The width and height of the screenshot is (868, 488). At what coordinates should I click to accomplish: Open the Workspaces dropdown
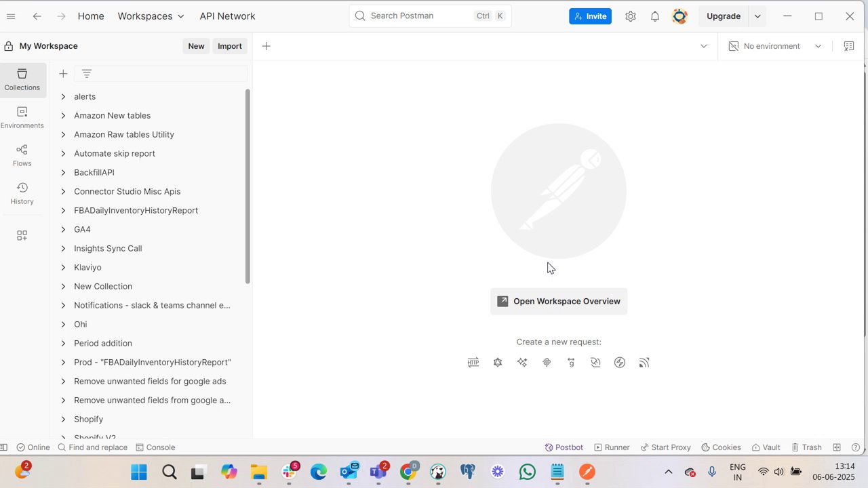pyautogui.click(x=151, y=16)
